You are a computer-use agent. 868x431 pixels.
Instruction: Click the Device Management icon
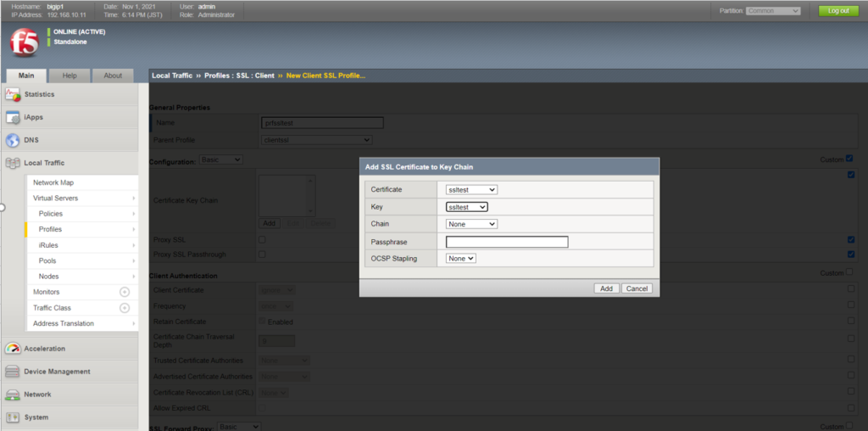tap(13, 372)
